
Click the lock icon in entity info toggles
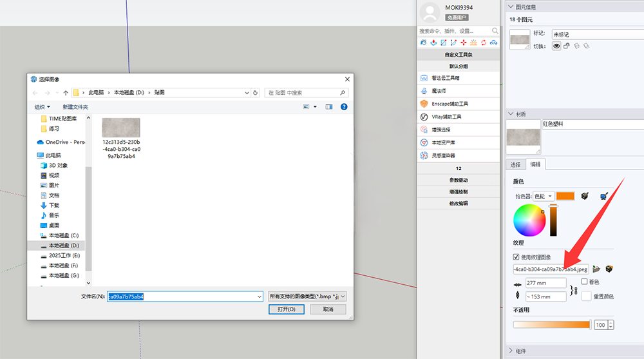click(566, 46)
